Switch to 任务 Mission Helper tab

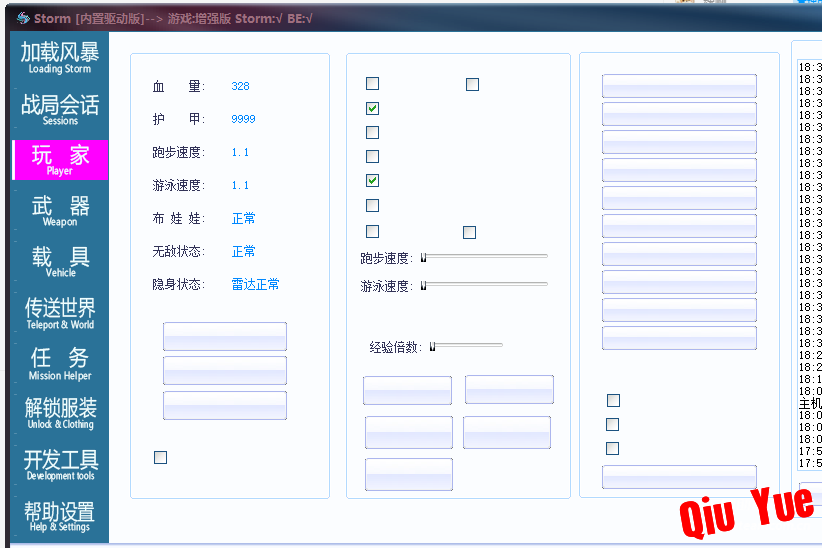[x=60, y=363]
